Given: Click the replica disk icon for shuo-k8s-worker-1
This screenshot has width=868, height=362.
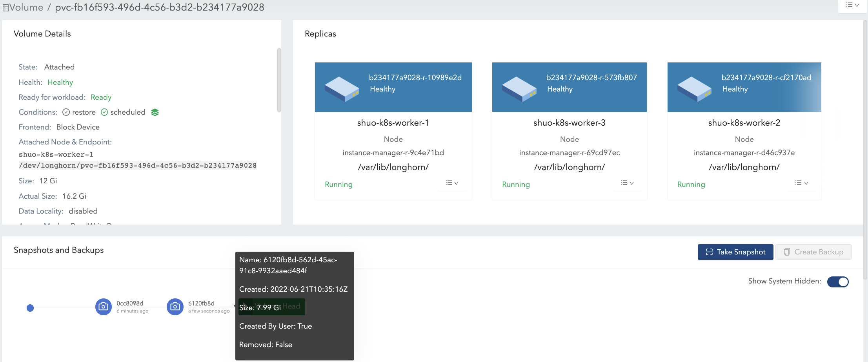Looking at the screenshot, I should point(342,89).
